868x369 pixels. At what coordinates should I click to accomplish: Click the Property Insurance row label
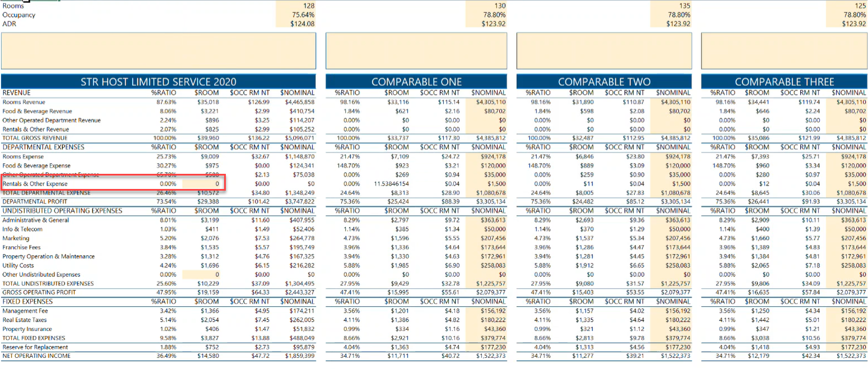26,329
